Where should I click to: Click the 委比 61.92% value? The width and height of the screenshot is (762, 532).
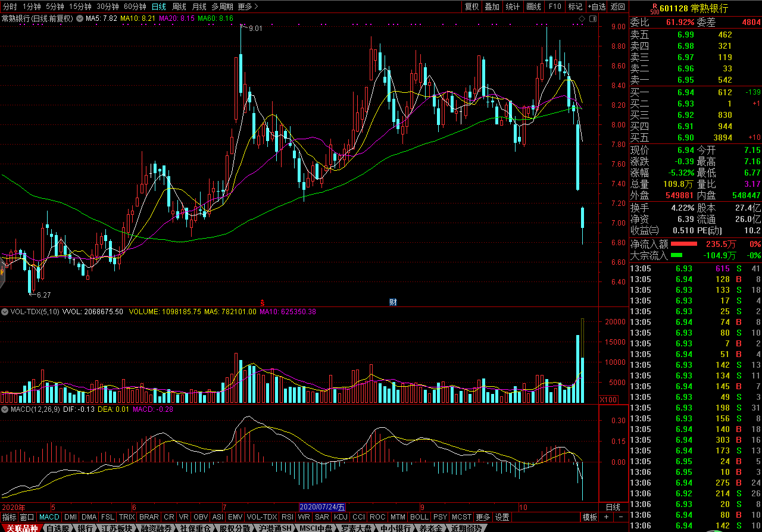(x=680, y=23)
